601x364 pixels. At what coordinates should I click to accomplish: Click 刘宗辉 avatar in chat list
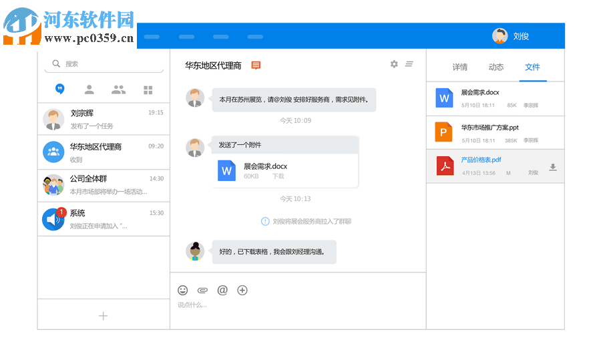(53, 119)
